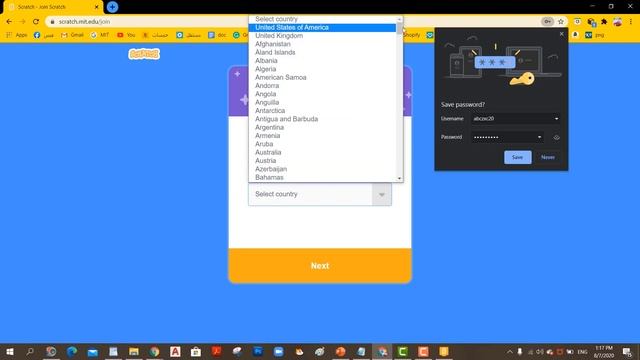Viewport: 640px width, 360px height.
Task: Open File Explorer from taskbar
Action: pyautogui.click(x=134, y=351)
